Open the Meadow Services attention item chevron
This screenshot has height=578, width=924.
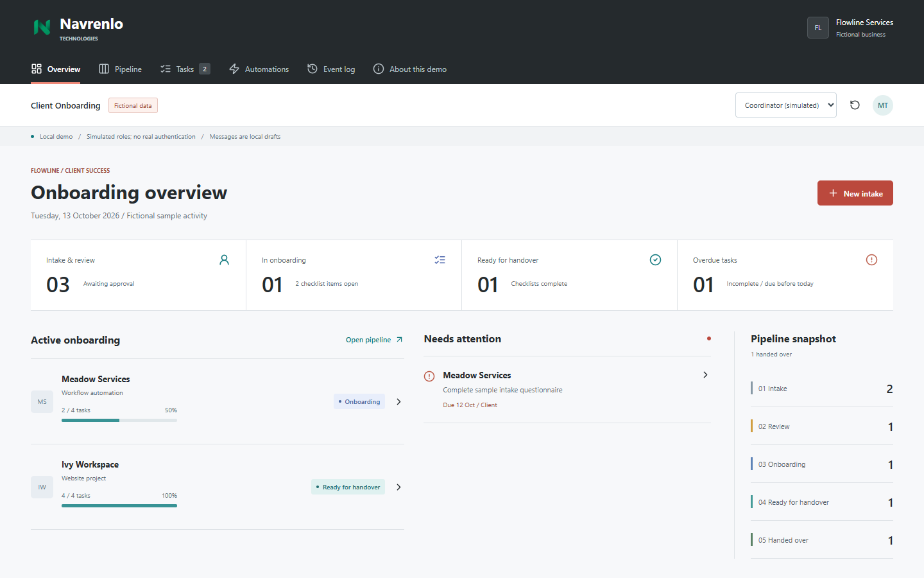click(x=705, y=374)
